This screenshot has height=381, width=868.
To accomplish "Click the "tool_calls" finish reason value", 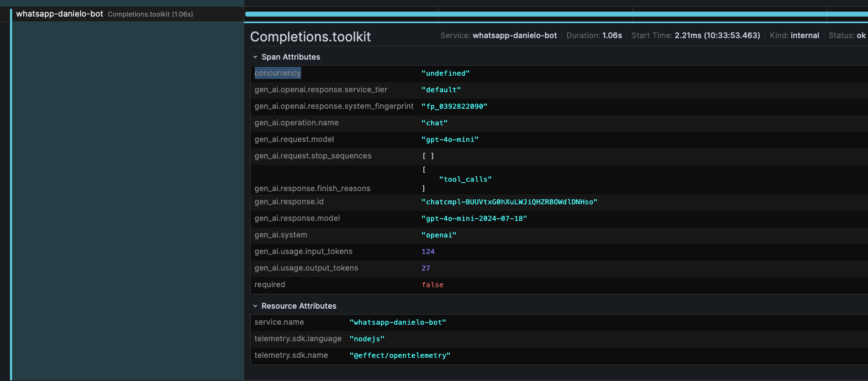I will click(x=465, y=179).
